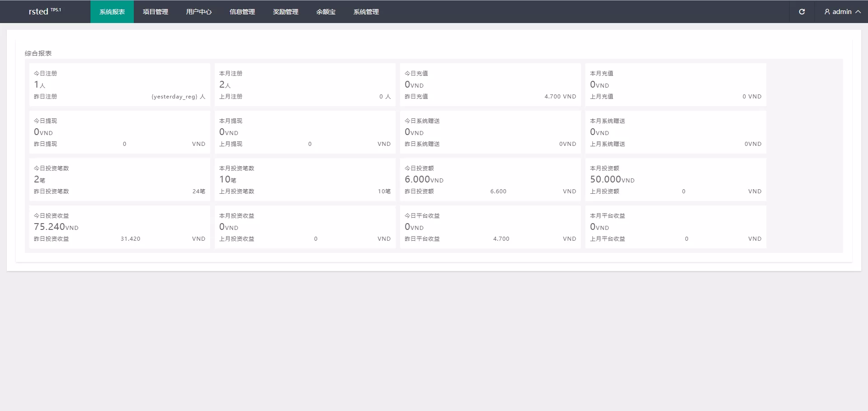Go to 用户中心 menu
Screen dimensions: 868x411
pos(199,12)
